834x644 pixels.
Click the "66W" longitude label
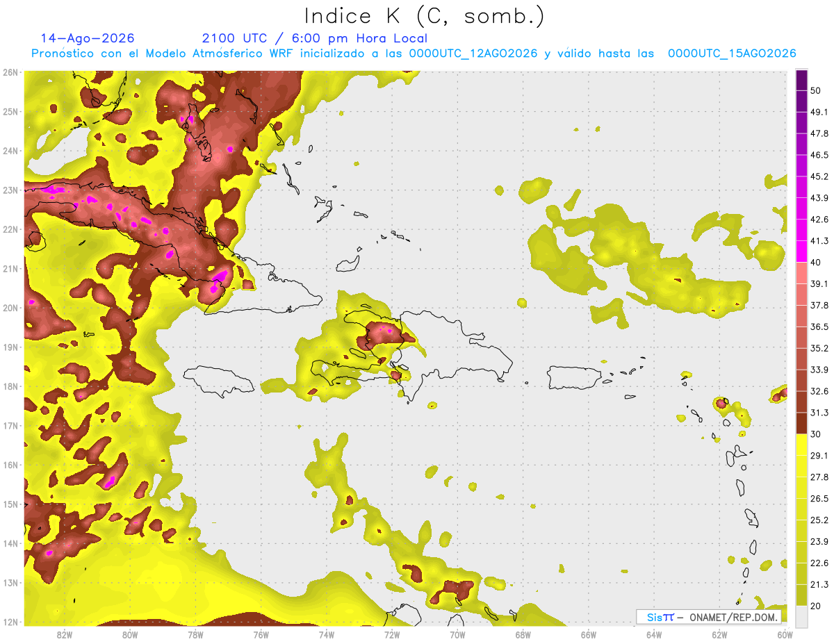(589, 635)
